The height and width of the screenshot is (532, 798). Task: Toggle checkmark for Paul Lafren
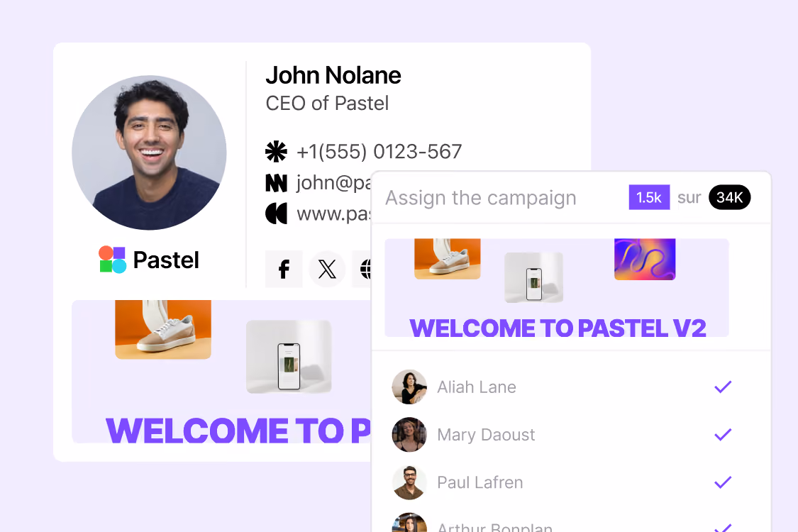click(723, 482)
